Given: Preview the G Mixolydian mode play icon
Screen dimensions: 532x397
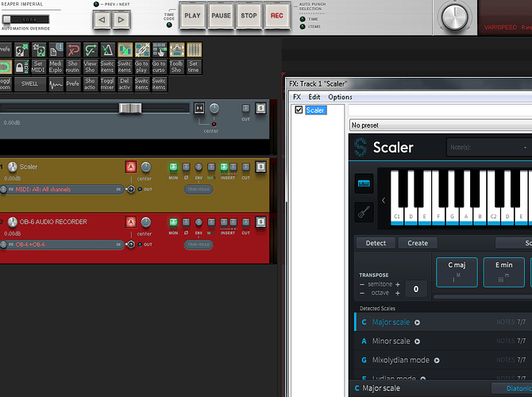Looking at the screenshot, I should click(437, 360).
